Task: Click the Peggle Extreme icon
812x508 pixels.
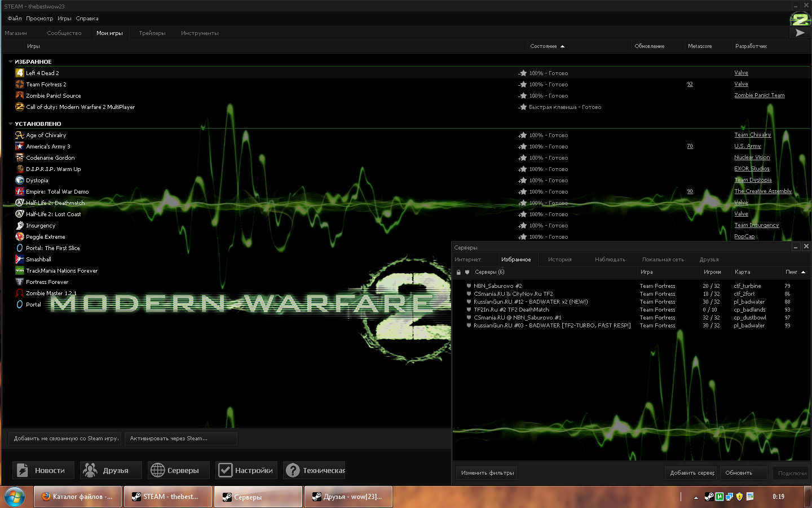Action: click(20, 237)
